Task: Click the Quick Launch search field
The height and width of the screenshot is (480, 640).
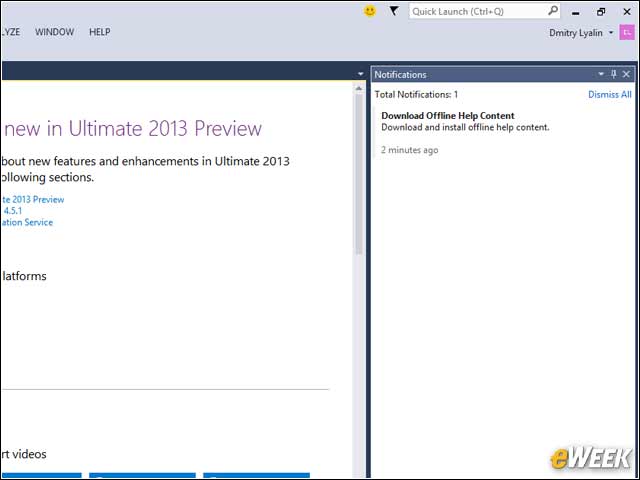Action: [x=484, y=11]
